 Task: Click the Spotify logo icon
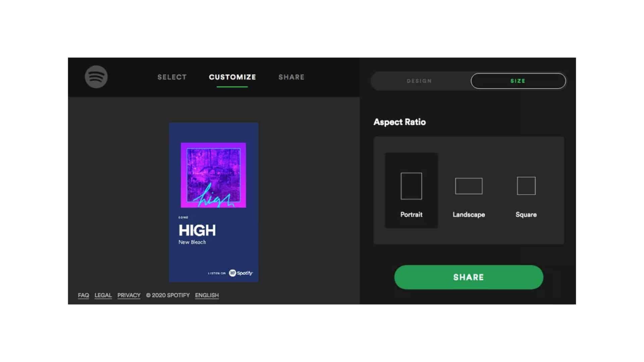(x=96, y=77)
